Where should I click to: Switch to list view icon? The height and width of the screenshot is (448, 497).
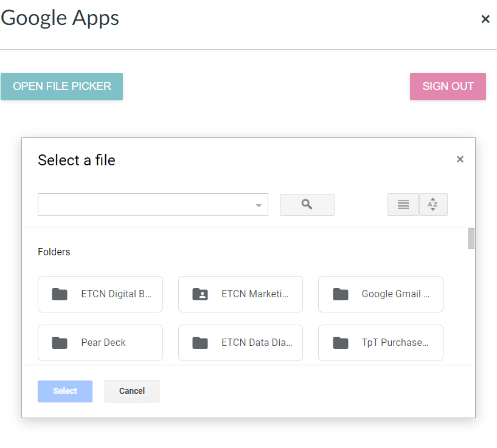click(403, 205)
